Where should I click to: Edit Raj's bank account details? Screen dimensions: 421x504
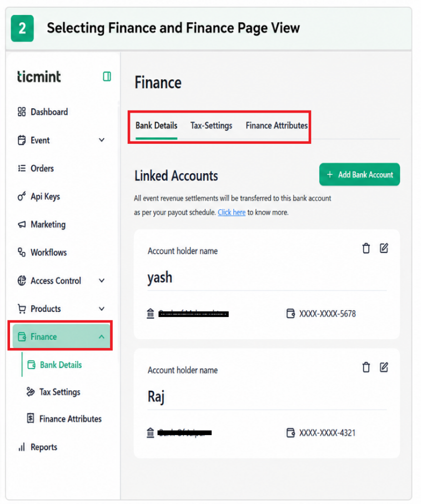coord(384,367)
